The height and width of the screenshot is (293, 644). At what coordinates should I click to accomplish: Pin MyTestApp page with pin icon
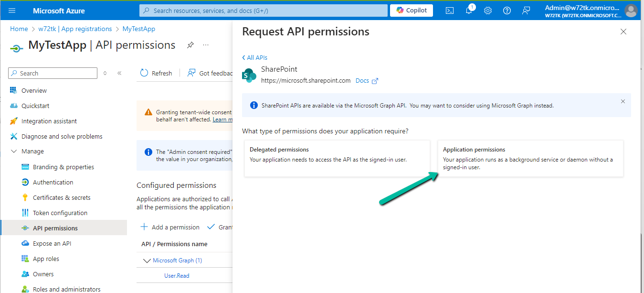point(190,45)
